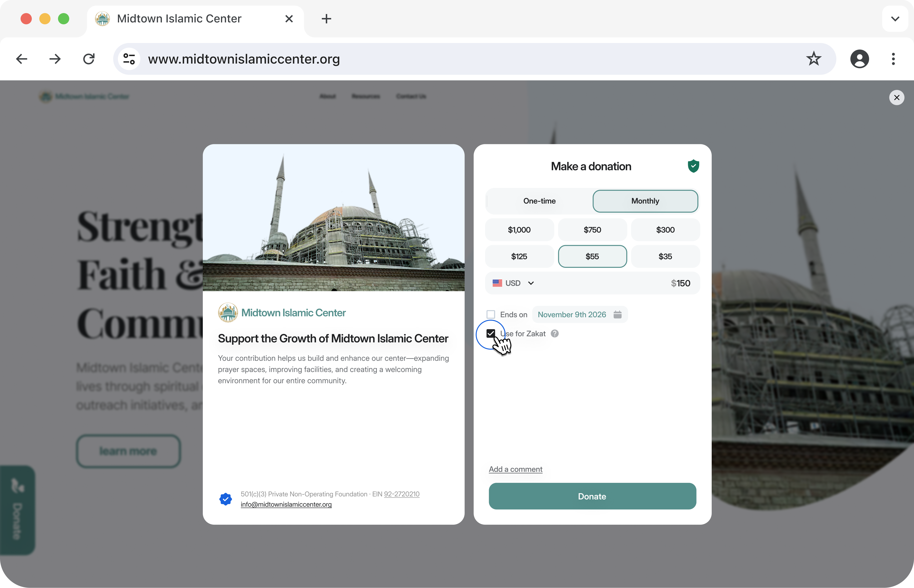The image size is (914, 588).
Task: Open the calendar icon for end date
Action: click(617, 314)
